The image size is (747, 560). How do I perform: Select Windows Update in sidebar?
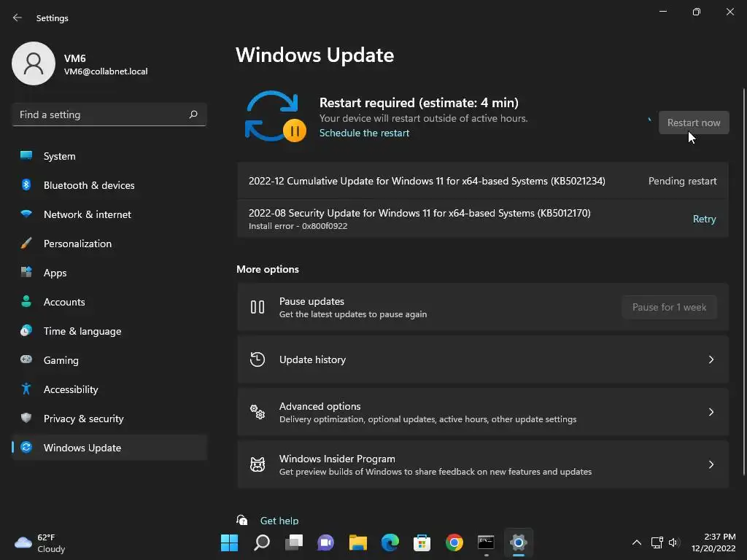(x=109, y=448)
